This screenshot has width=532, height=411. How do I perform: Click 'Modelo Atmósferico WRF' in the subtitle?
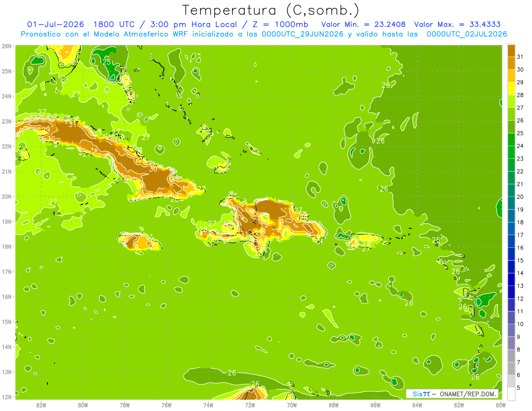click(141, 34)
